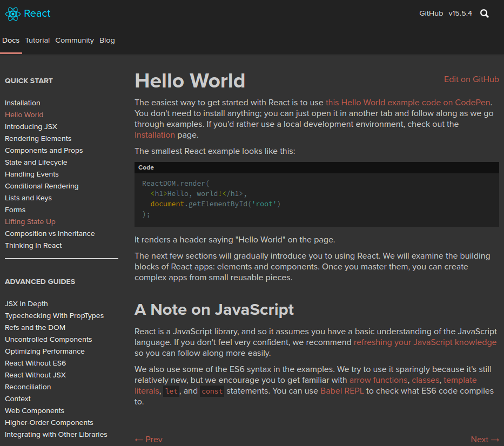Open the Reconciliation guide
Screen dimensions: 504x446
28,387
